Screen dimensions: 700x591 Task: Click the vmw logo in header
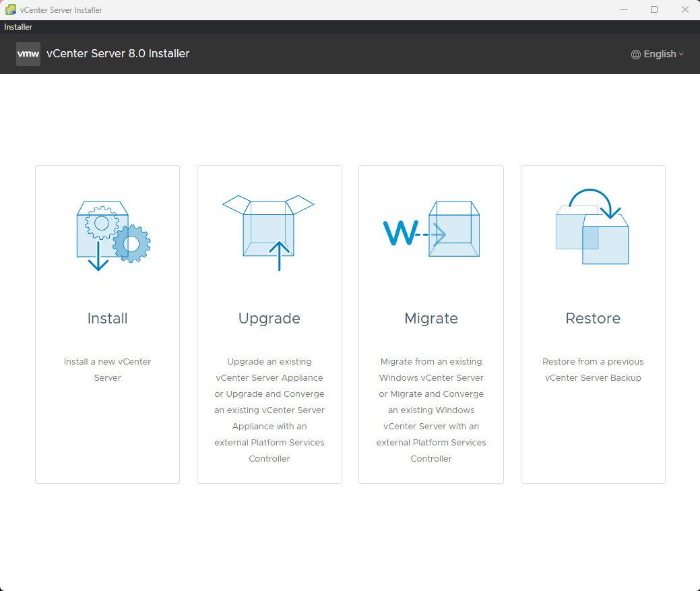click(x=28, y=54)
